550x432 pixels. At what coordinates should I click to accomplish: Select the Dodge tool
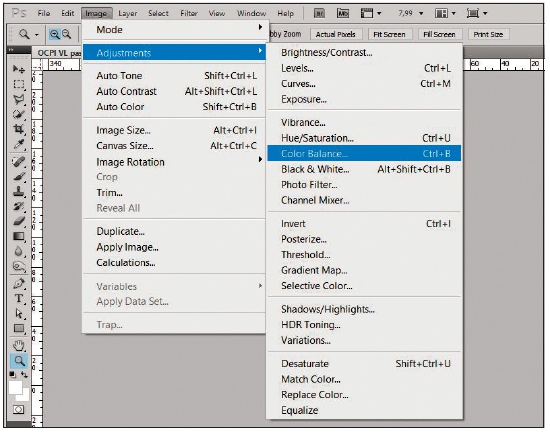pos(19,266)
